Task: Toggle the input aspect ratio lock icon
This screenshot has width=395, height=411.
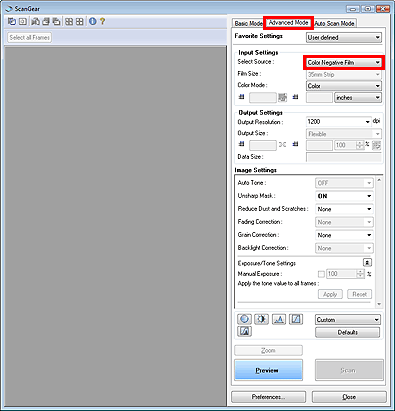Action: (x=282, y=97)
